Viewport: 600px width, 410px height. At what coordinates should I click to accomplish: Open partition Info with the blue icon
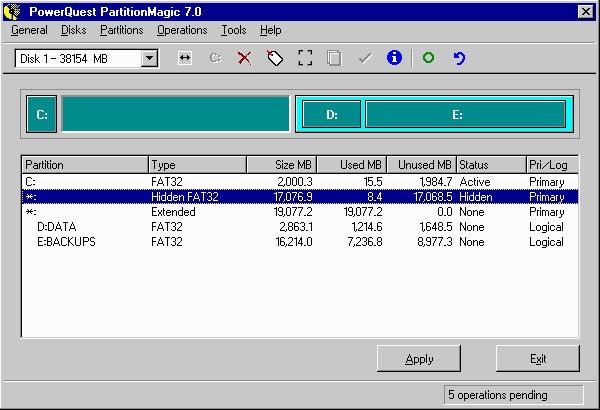(394, 59)
